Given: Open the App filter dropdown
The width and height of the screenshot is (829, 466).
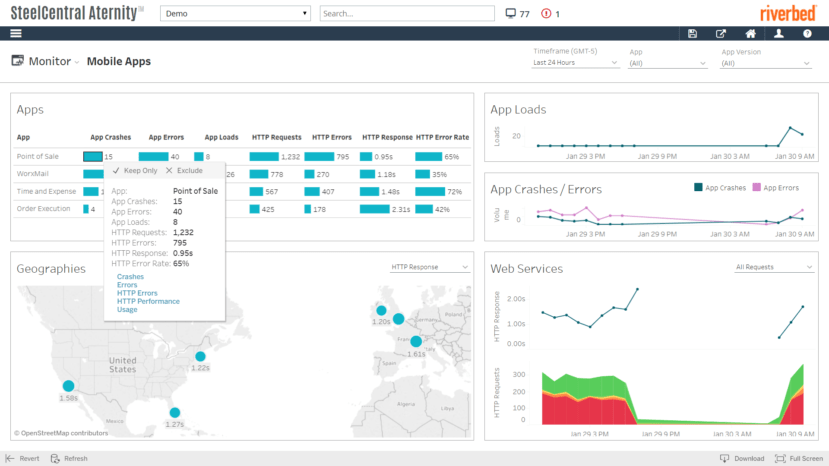Looking at the screenshot, I should (668, 63).
